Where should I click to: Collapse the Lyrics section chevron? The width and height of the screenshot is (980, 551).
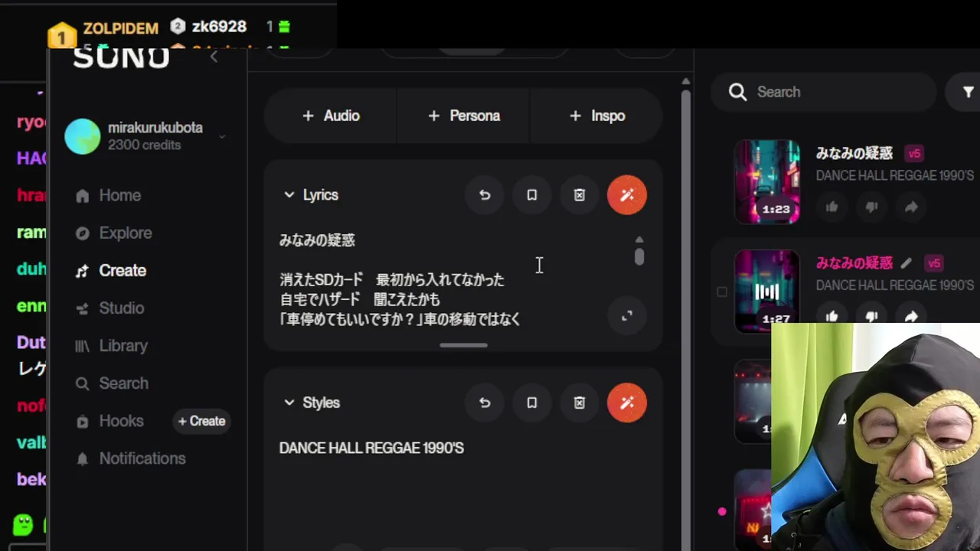pyautogui.click(x=289, y=195)
